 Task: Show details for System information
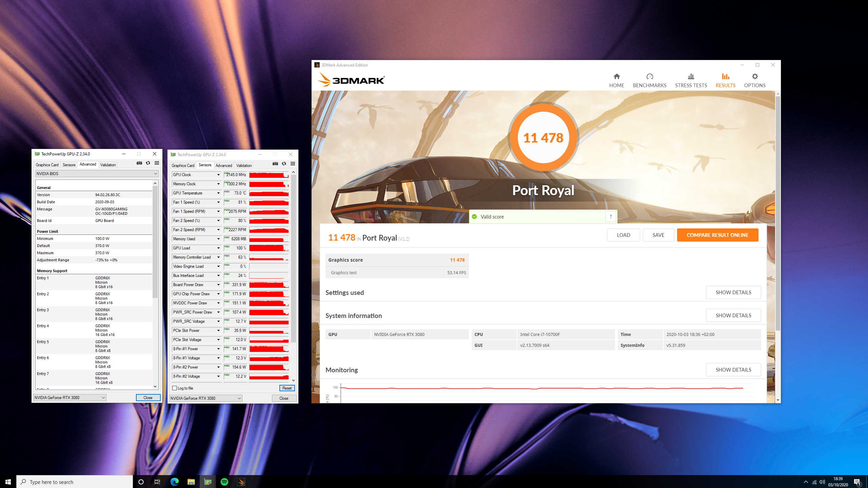[x=733, y=315]
